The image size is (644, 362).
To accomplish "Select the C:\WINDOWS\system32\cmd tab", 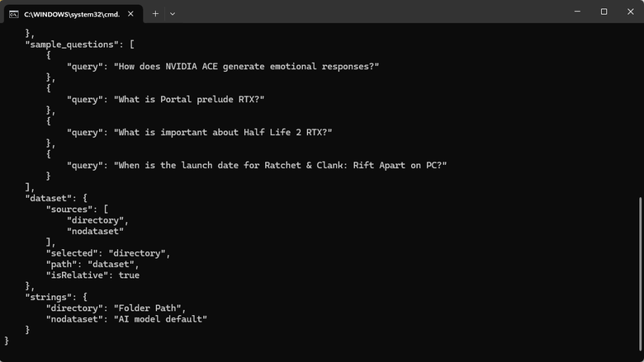I will click(x=73, y=14).
